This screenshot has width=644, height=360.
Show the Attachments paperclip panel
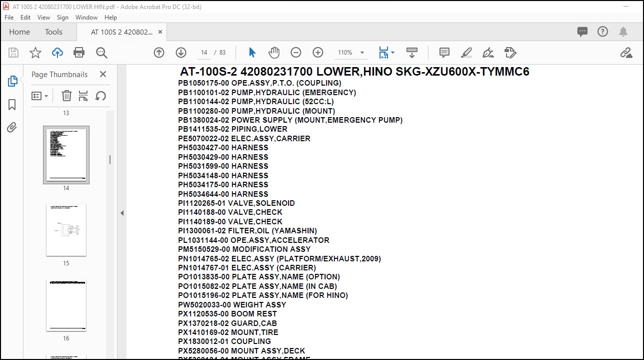(12, 128)
